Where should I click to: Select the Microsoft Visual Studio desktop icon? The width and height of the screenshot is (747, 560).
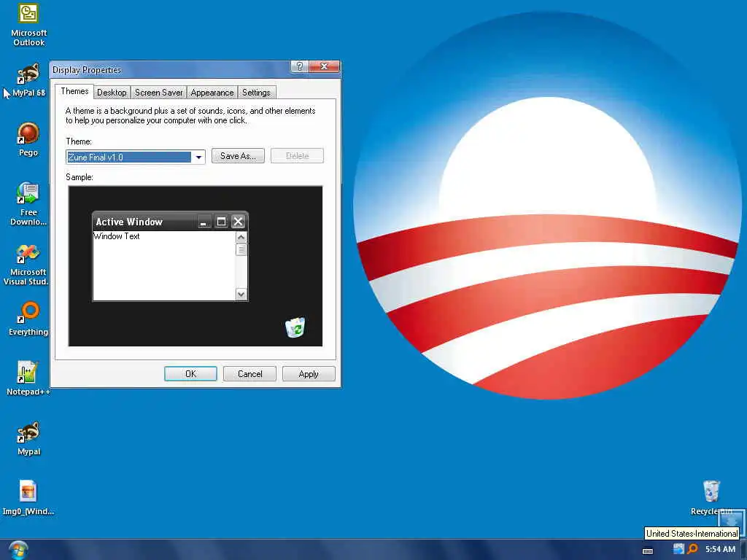pos(28,265)
